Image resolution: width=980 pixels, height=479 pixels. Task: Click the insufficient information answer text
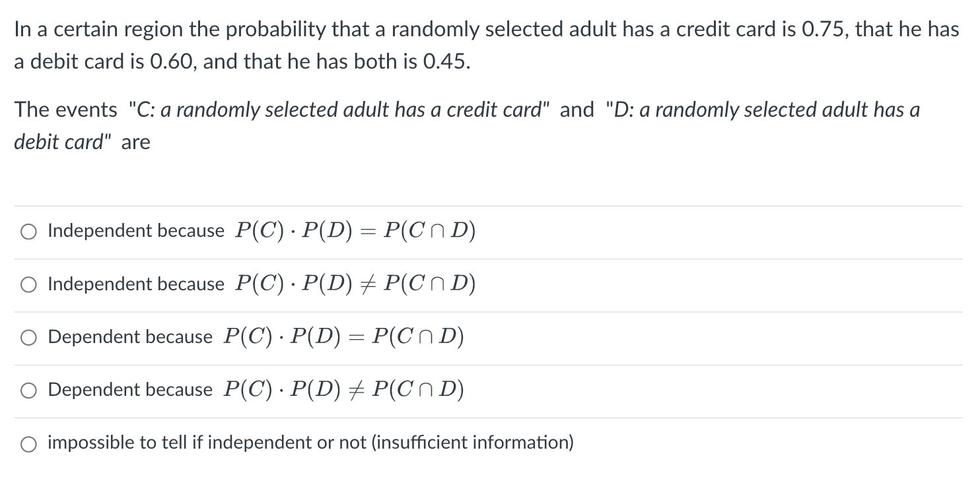pos(310,443)
